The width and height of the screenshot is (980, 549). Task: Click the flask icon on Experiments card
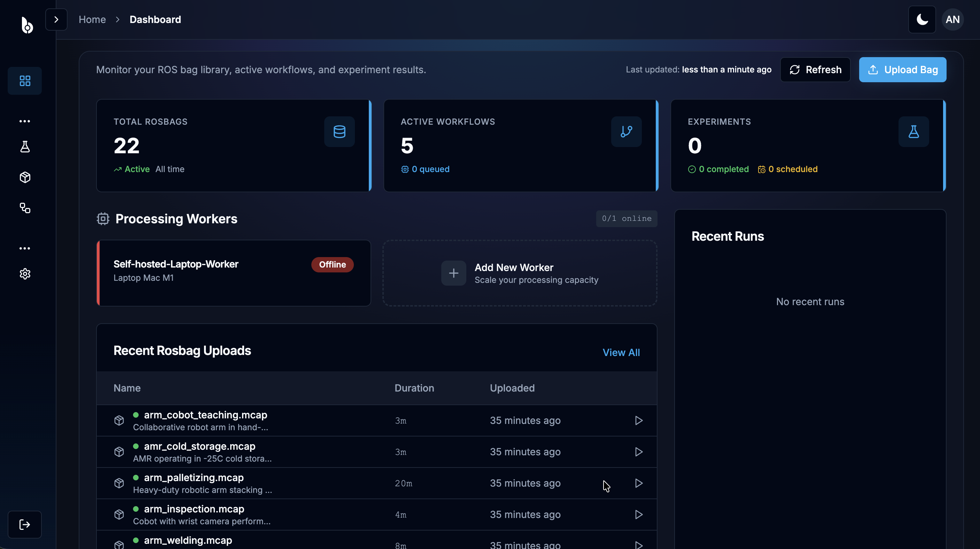point(913,132)
